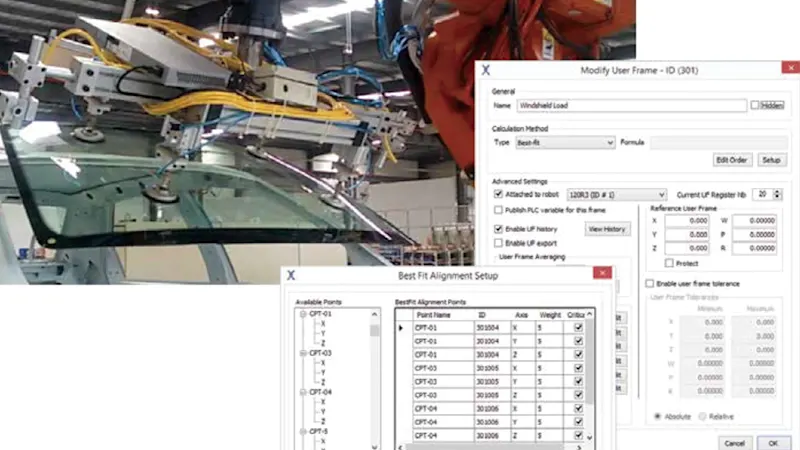Uncheck Attached to robot

498,194
